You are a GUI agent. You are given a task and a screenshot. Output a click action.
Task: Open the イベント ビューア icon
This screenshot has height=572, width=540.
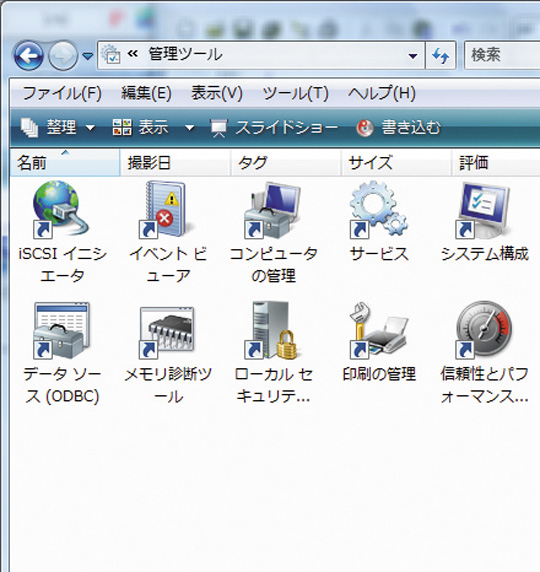pyautogui.click(x=166, y=210)
